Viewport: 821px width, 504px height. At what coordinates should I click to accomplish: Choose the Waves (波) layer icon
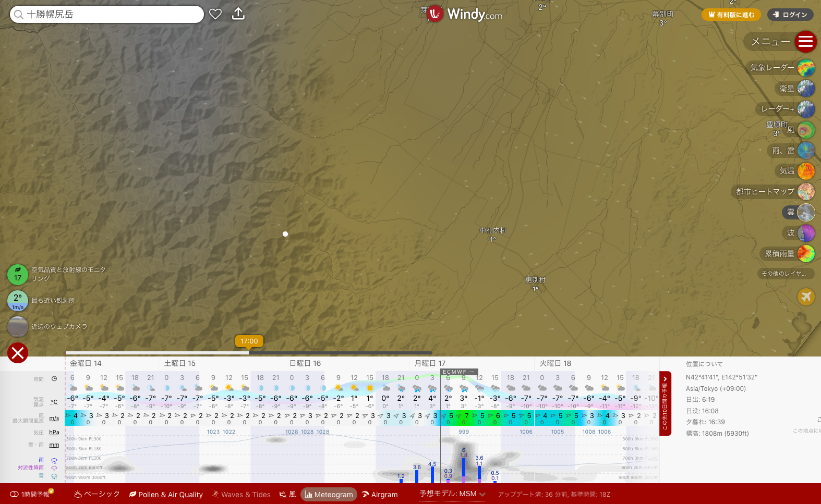(x=806, y=233)
